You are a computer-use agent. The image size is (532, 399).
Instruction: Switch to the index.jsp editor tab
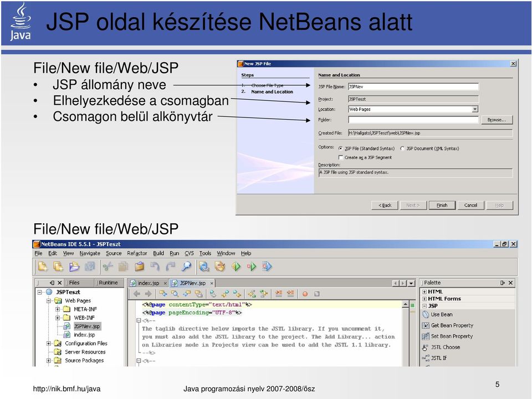(149, 283)
